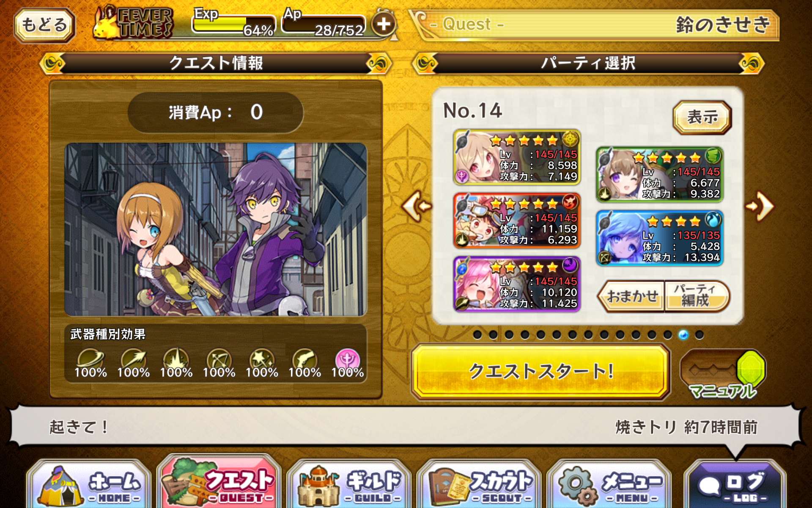The height and width of the screenshot is (508, 812).
Task: Go to next party with right arrow
Action: tap(760, 206)
